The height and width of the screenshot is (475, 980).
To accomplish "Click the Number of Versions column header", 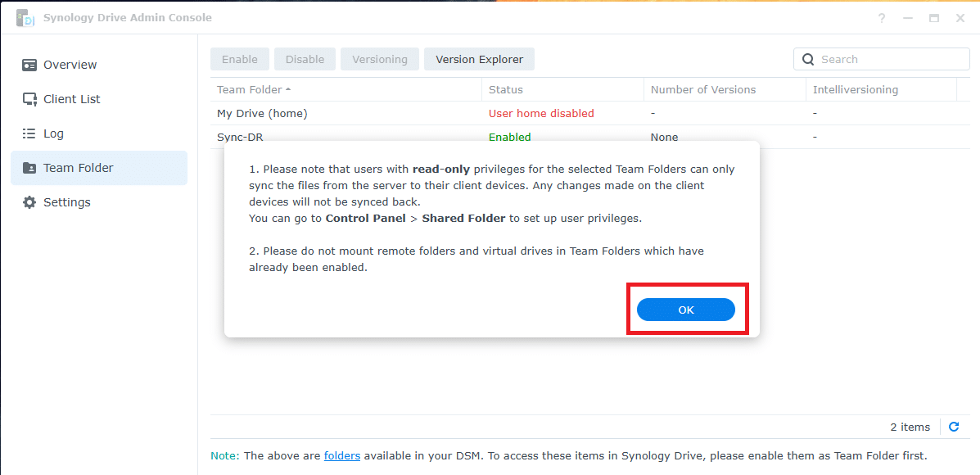I will point(725,89).
